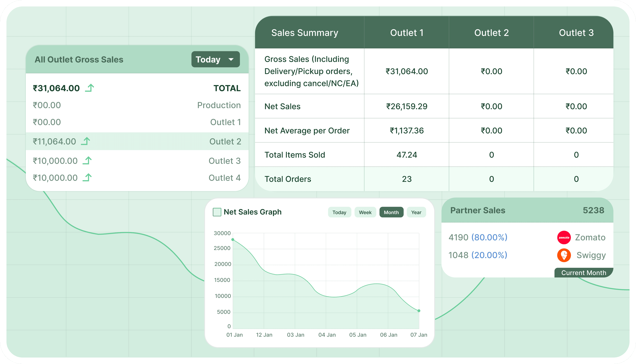Click the up arrow on the Outlet 4 row
Image resolution: width=636 pixels, height=364 pixels.
pos(87,178)
